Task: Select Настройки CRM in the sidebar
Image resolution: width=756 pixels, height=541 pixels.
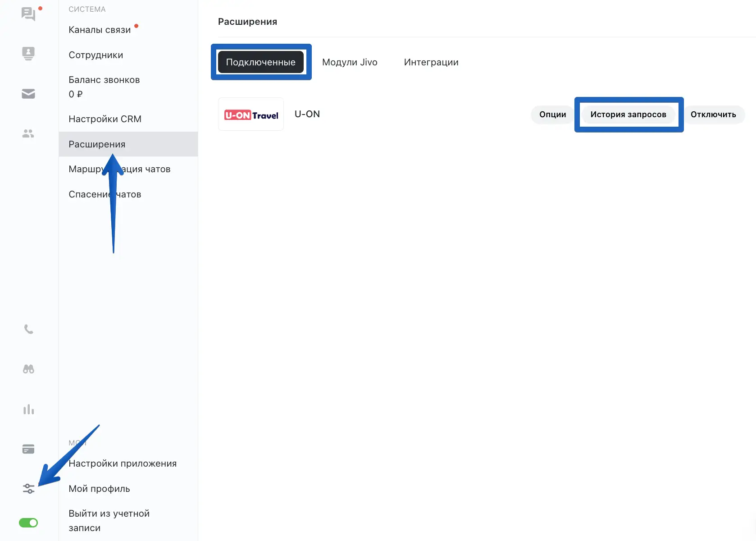Action: click(105, 119)
